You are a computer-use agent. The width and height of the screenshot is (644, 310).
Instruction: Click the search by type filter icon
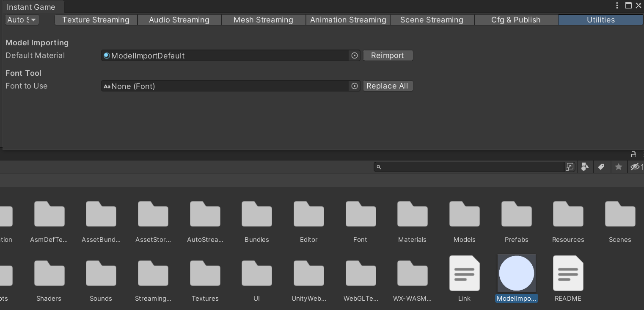(x=585, y=167)
